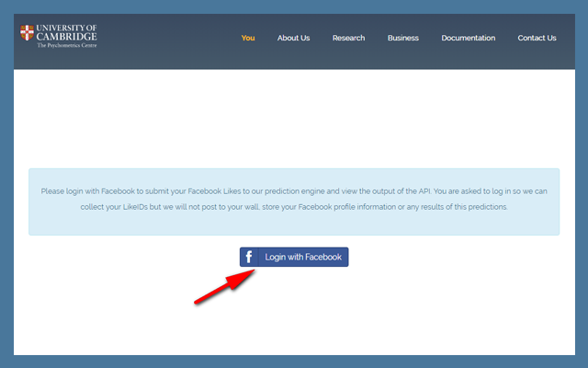The width and height of the screenshot is (588, 368).
Task: Click the 'Please login with Facebook' notice text
Action: click(x=294, y=199)
